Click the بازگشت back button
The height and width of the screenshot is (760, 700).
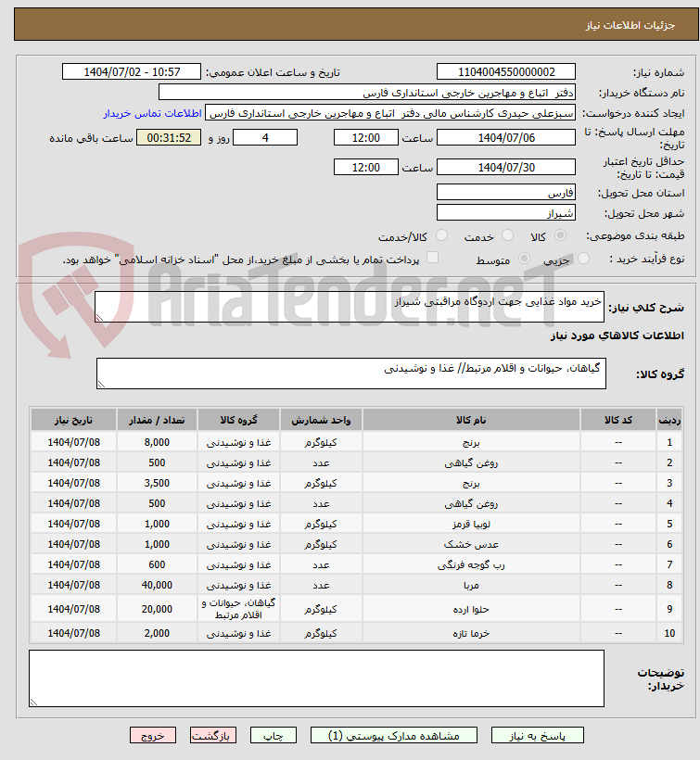tap(213, 735)
